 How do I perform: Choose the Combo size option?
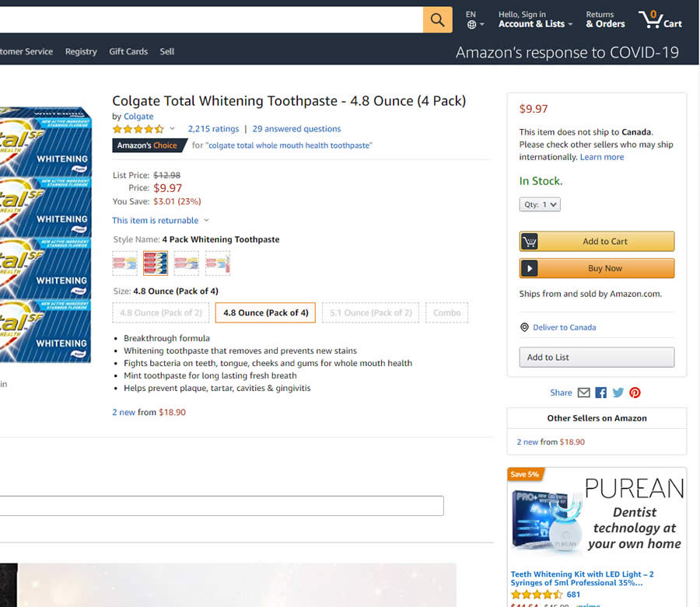[x=447, y=313]
